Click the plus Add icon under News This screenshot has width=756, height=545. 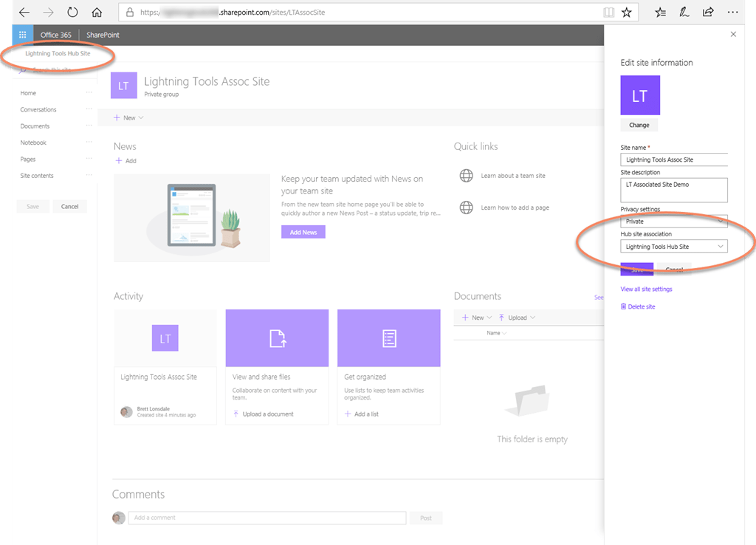click(x=119, y=160)
